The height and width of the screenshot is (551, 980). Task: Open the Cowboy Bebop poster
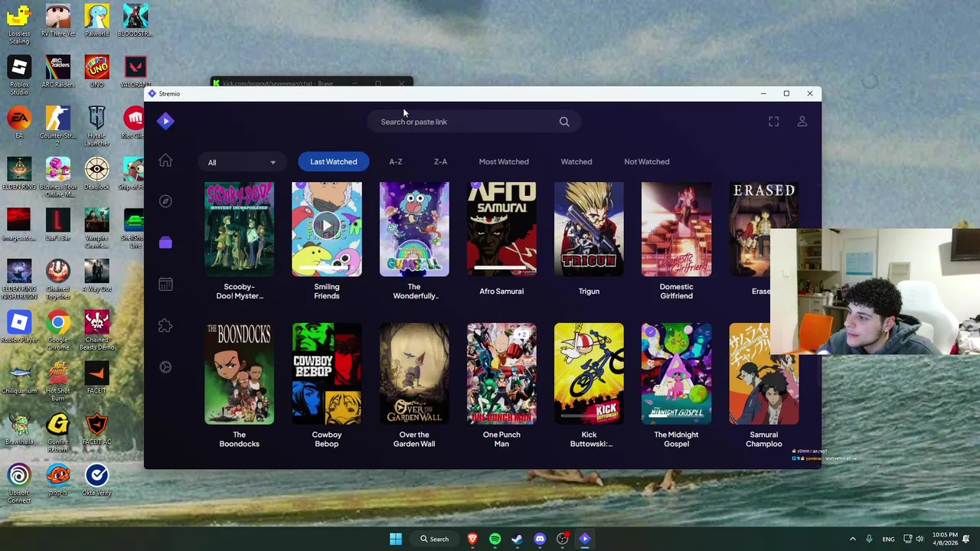coord(326,373)
